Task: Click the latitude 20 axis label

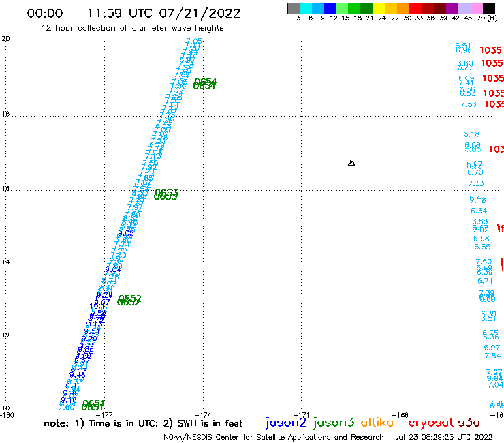Action: pyautogui.click(x=5, y=39)
